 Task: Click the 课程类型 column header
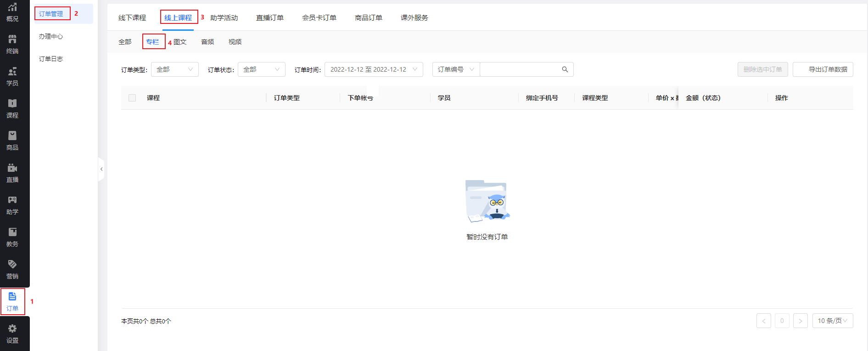coord(595,98)
